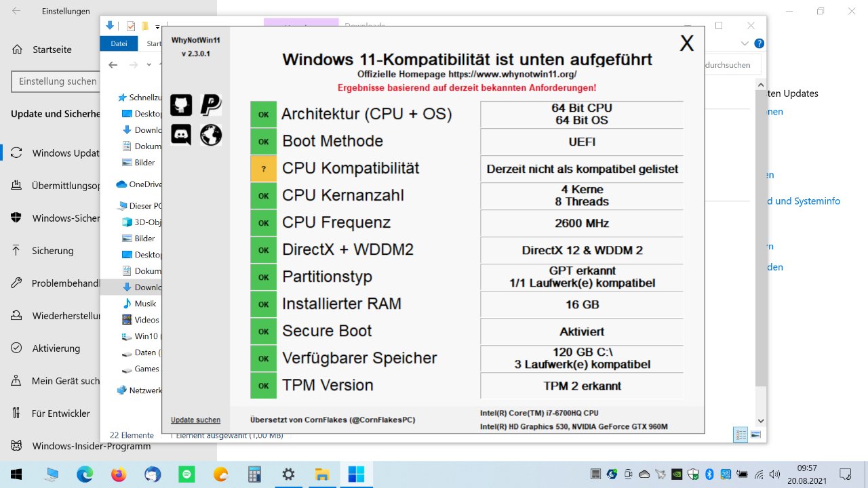Click the 'Aktiviert' Secure Boot value
This screenshot has height=488, width=868.
point(582,331)
